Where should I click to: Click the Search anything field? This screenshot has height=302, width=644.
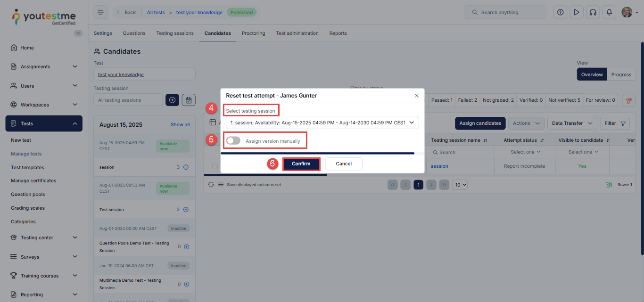tap(505, 13)
